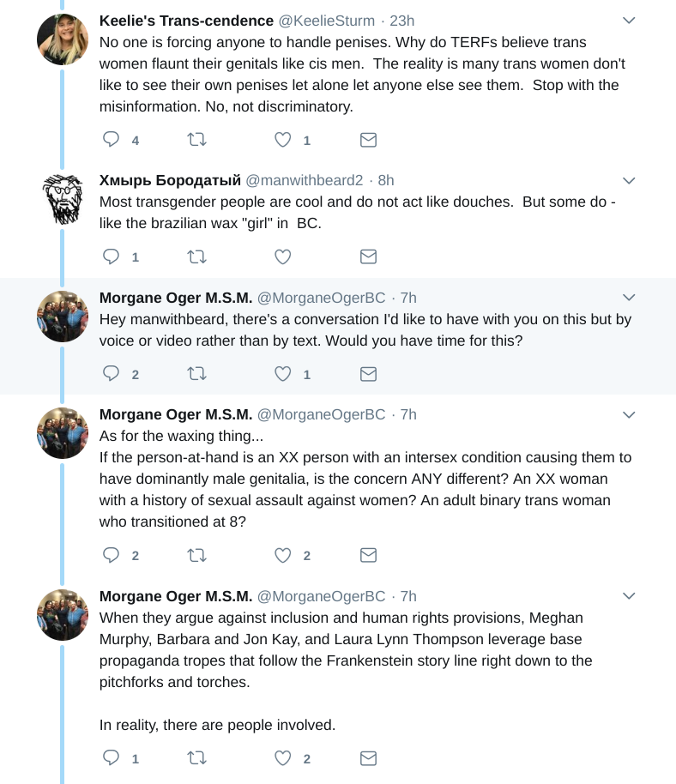
Task: Like the tweet by @KeelieSturm
Action: coord(282,140)
